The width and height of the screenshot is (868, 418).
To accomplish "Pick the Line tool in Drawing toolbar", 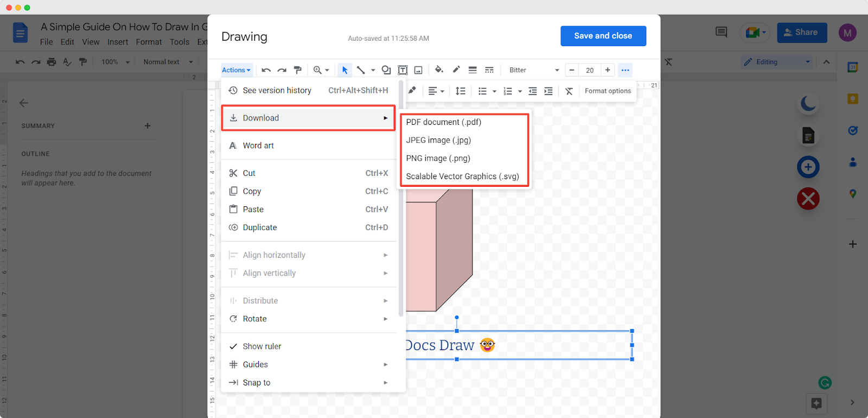I will (361, 70).
